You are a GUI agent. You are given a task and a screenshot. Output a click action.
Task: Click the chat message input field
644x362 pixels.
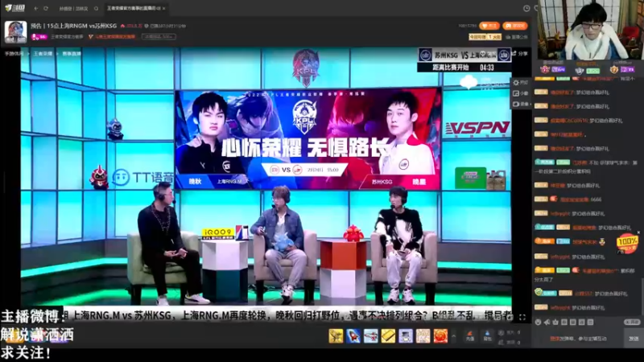(579, 339)
